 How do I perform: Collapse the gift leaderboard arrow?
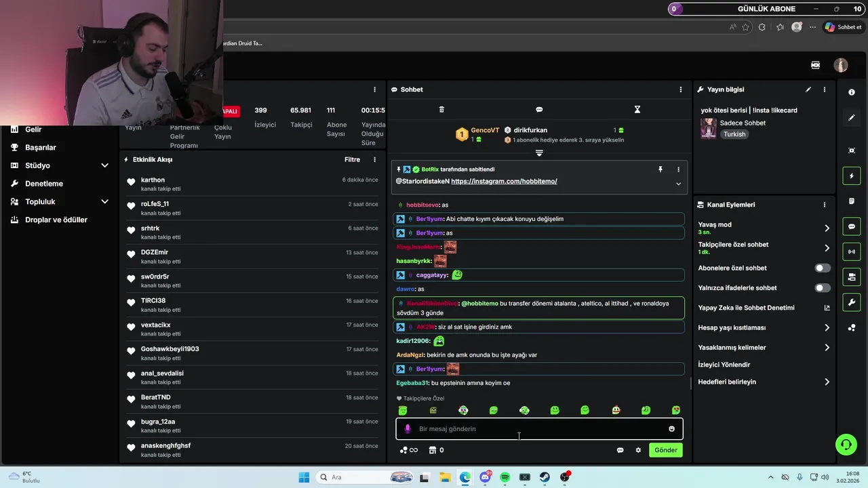[539, 153]
